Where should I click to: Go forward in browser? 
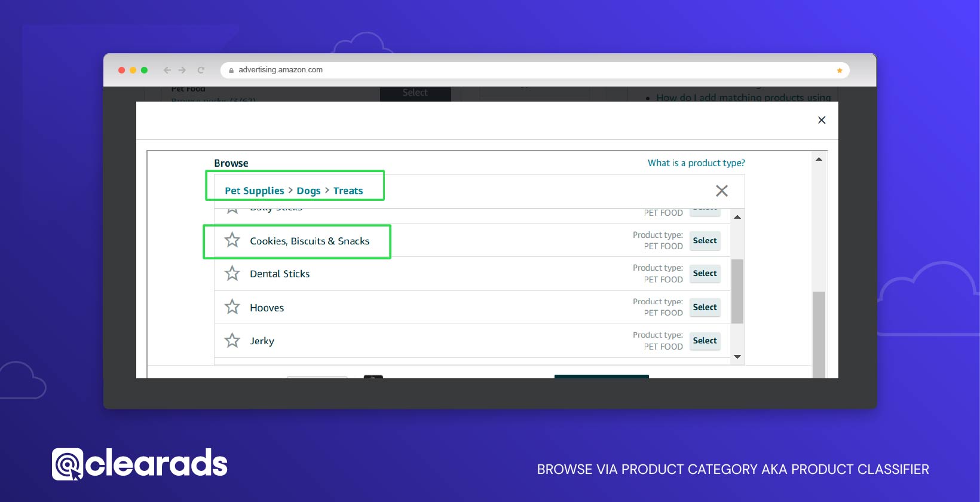click(x=182, y=70)
